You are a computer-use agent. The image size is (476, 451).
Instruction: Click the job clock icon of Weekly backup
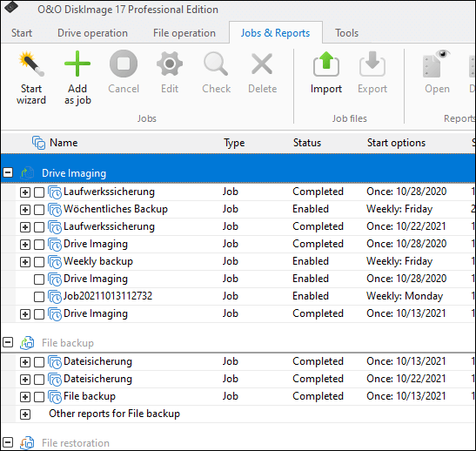pos(55,262)
